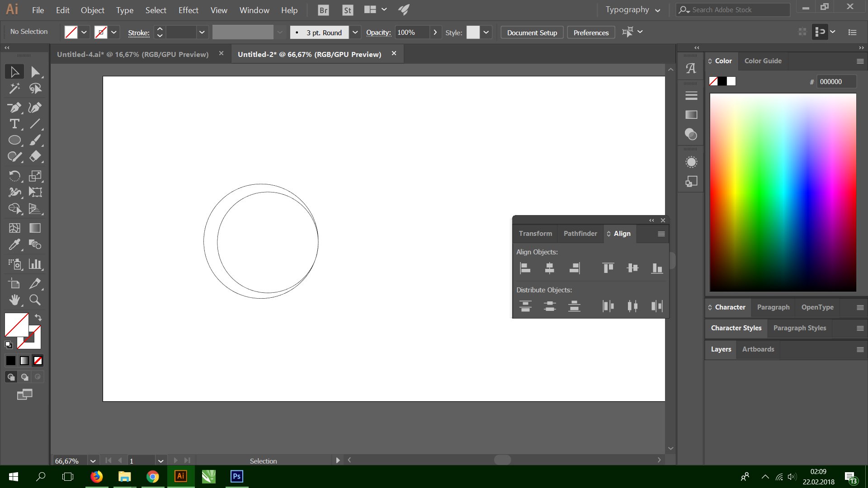Open the Typography workspace dropdown
Image resolution: width=868 pixels, height=488 pixels.
tap(632, 10)
